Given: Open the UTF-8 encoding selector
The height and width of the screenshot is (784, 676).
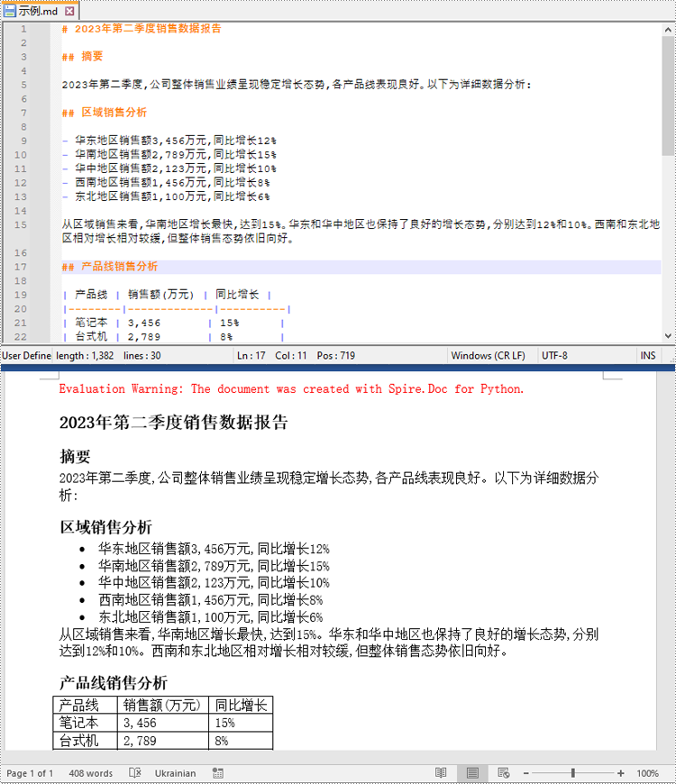Looking at the screenshot, I should [554, 355].
